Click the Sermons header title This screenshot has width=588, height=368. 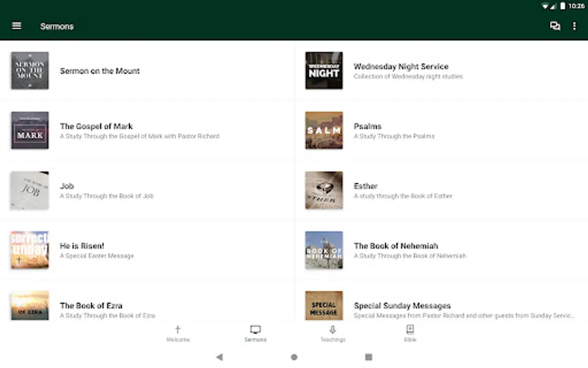point(57,27)
